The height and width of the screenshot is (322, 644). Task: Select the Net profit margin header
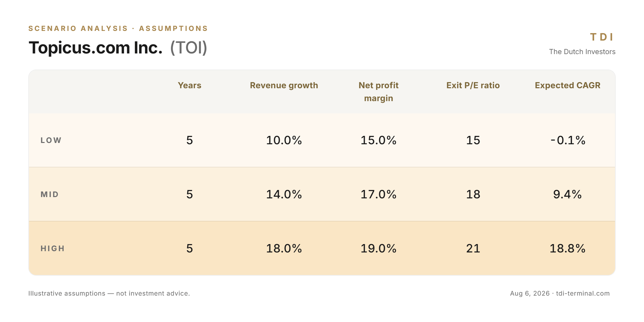click(x=379, y=92)
